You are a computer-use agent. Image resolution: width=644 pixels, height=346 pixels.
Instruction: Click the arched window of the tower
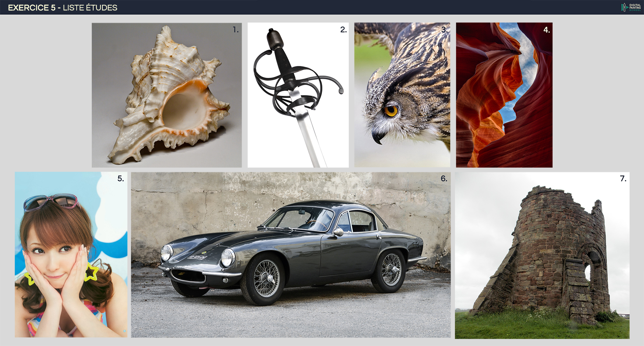tap(589, 271)
